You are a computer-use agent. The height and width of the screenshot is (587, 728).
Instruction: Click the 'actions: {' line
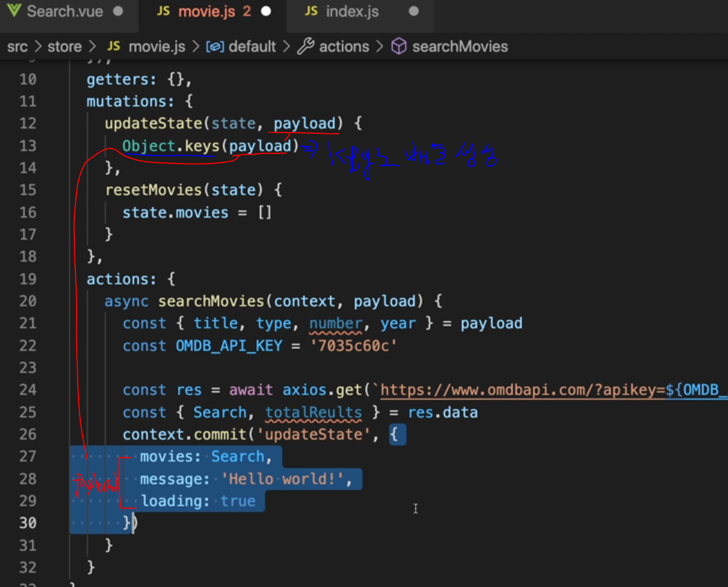131,279
